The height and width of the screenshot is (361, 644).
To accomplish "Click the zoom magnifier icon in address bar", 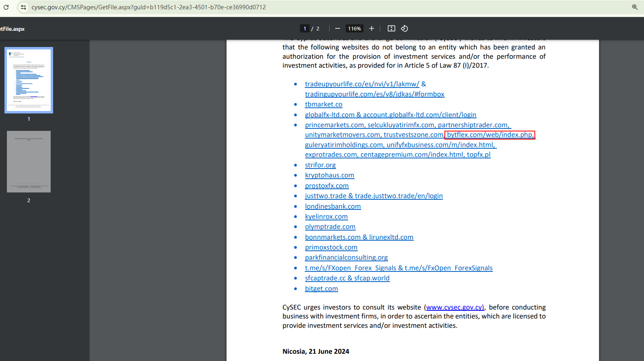I will (x=635, y=7).
